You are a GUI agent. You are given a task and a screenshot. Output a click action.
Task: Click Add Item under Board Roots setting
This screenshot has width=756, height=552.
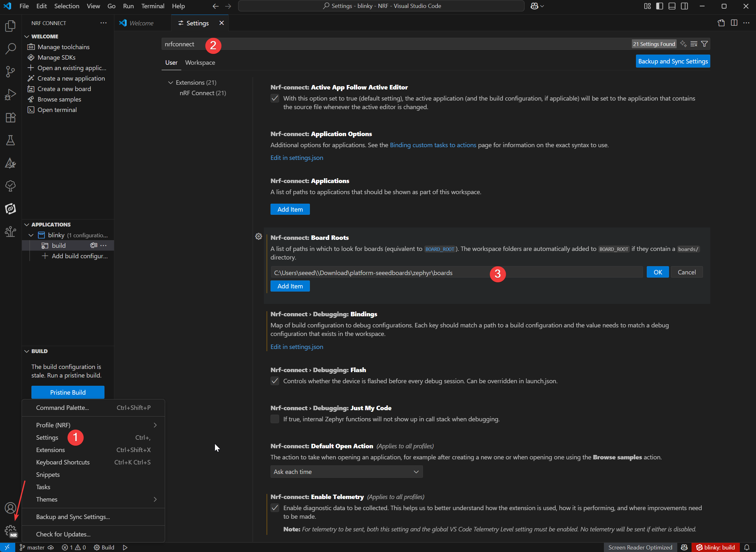click(290, 286)
